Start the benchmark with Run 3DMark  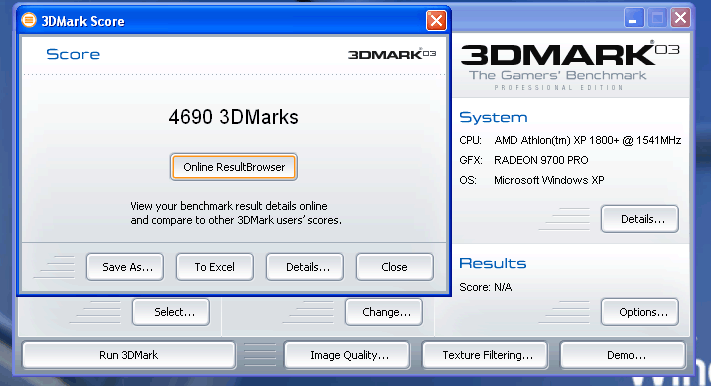click(129, 355)
